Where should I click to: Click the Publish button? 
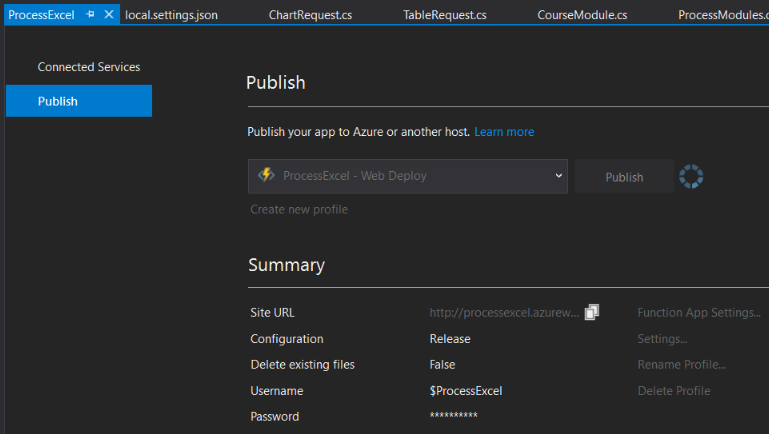624,177
